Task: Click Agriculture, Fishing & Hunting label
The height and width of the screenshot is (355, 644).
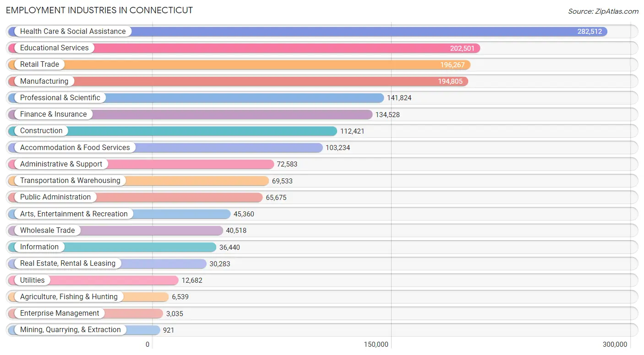Action: (69, 297)
